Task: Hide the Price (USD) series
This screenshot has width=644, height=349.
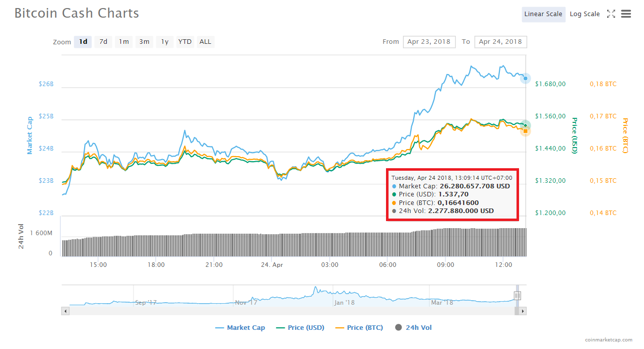Action: click(300, 328)
